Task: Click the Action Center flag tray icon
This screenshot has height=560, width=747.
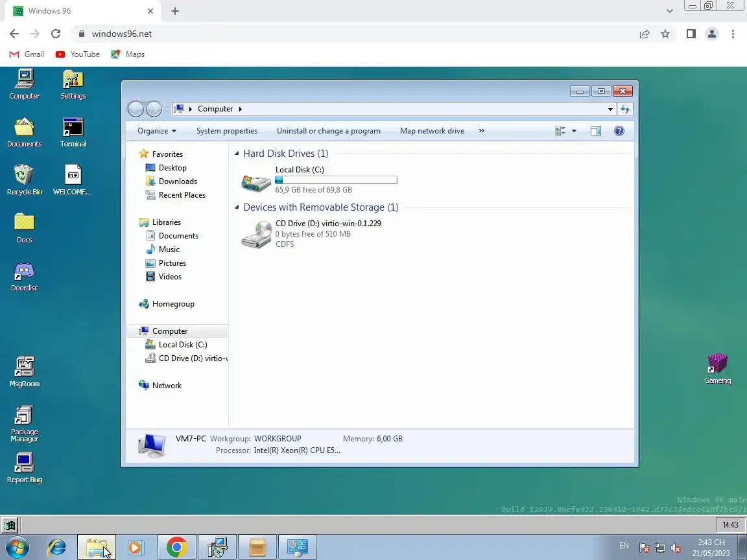Action: (644, 548)
